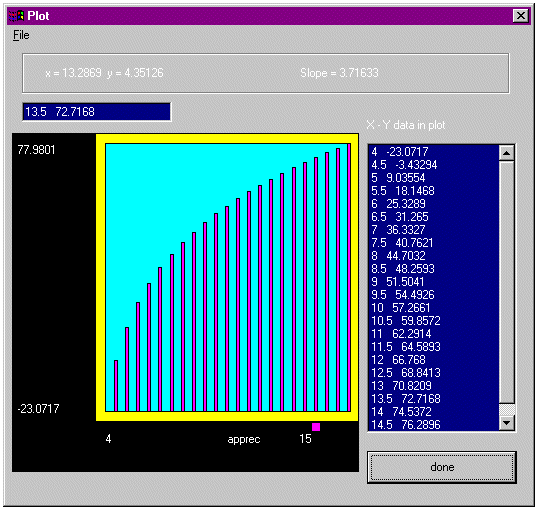Select the 5.5 18.1468 list entry
539x510 pixels.
(433, 191)
